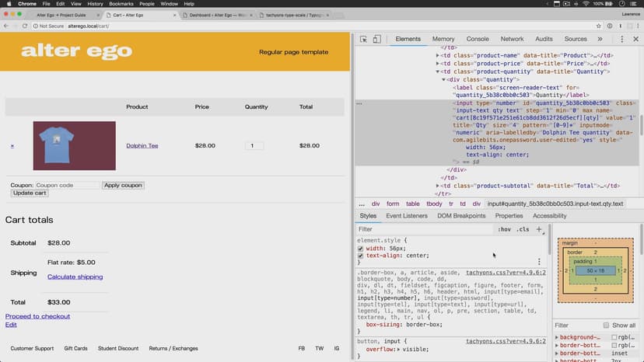Click the background color swatch in computed styles
This screenshot has width=644, height=362.
point(614,337)
